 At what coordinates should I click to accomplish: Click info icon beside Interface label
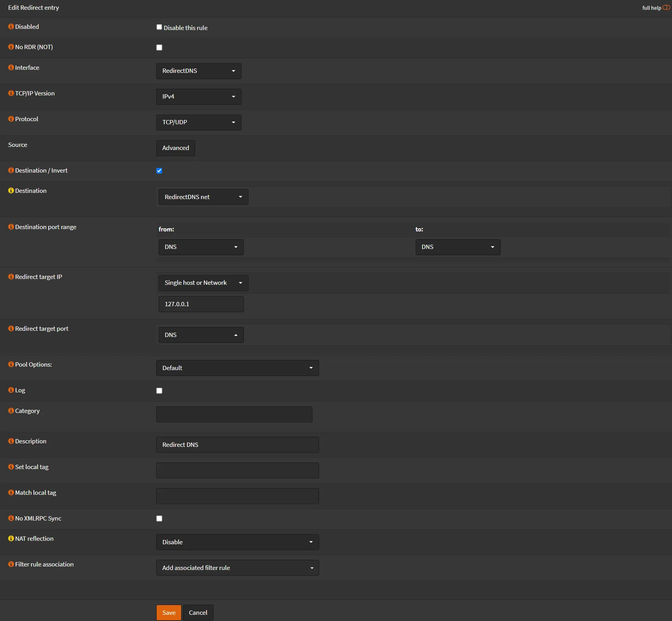click(x=11, y=67)
